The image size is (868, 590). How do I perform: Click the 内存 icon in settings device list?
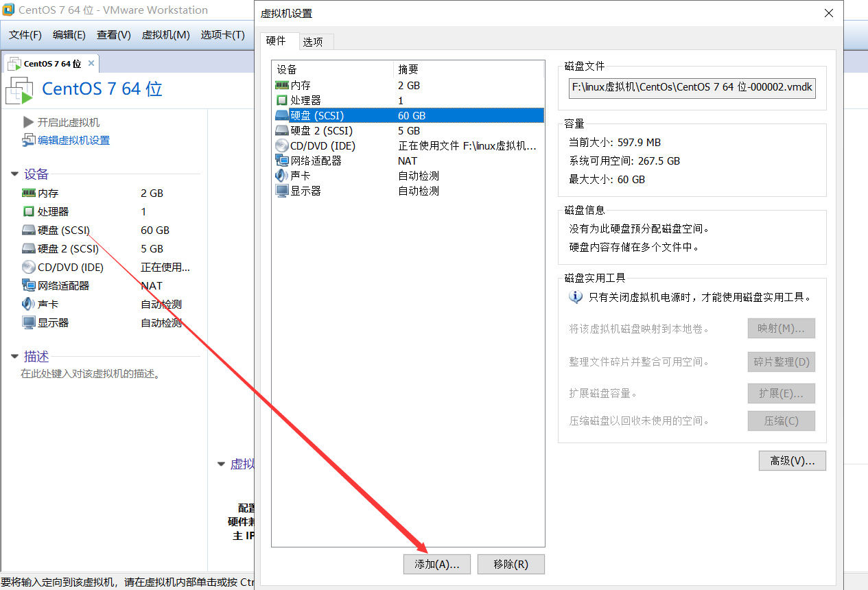pyautogui.click(x=282, y=86)
